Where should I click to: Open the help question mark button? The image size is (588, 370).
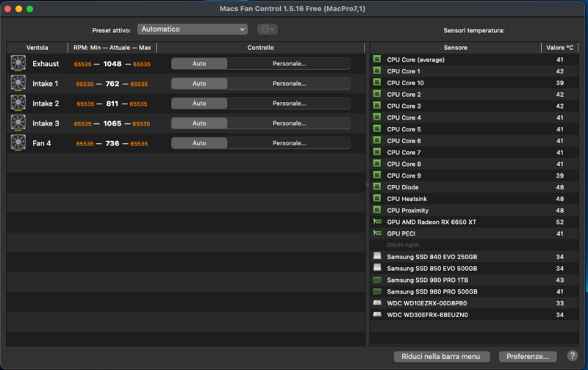click(x=573, y=356)
